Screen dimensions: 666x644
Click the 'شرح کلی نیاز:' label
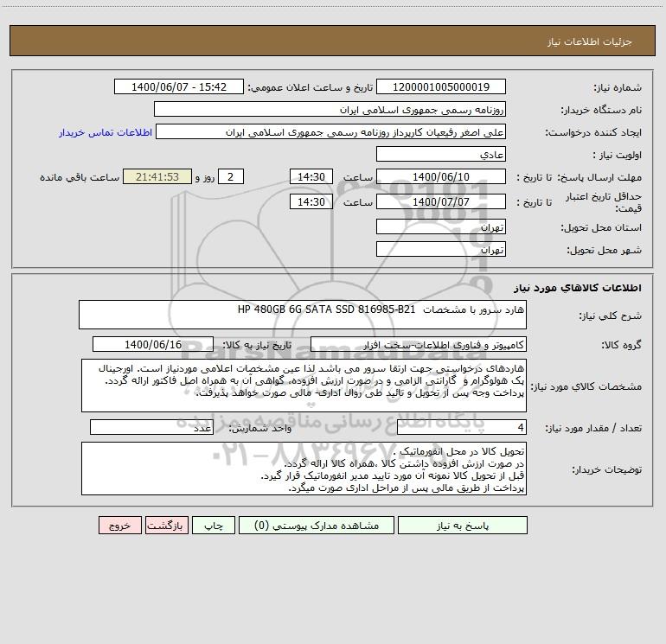coord(611,316)
